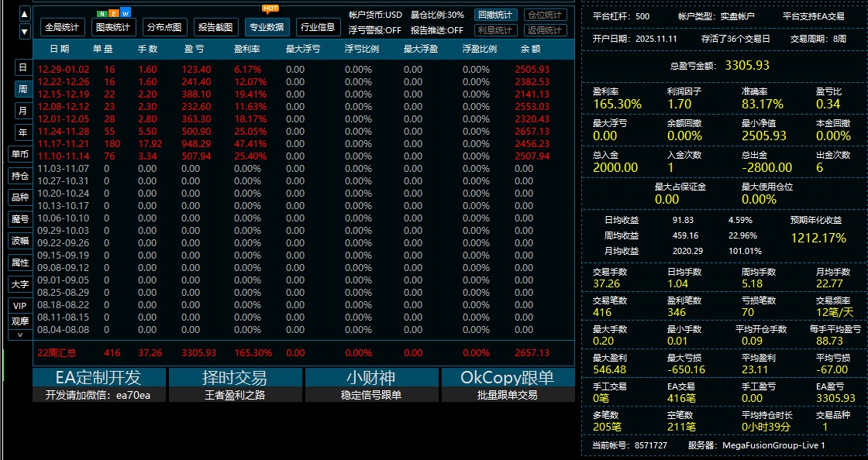Sort by 盈亏 column header
Viewport: 868px width, 460px height.
click(x=194, y=49)
